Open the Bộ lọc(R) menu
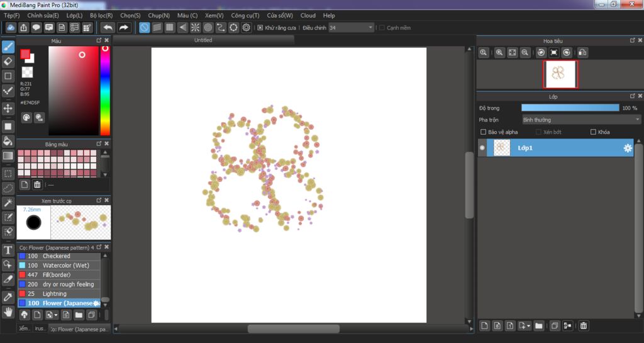This screenshot has height=343, width=644. [x=101, y=15]
